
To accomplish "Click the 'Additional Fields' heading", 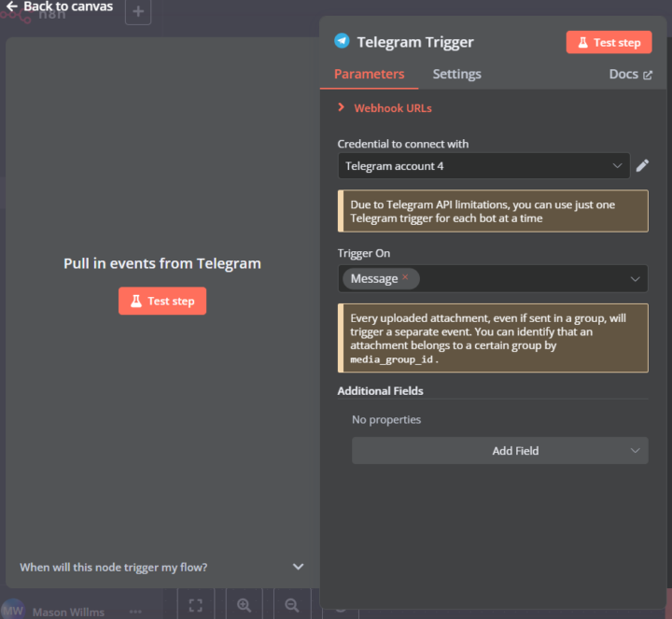I will click(x=380, y=391).
